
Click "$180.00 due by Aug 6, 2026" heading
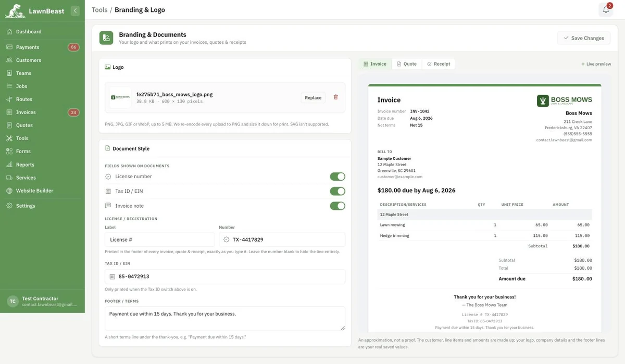[x=417, y=191]
